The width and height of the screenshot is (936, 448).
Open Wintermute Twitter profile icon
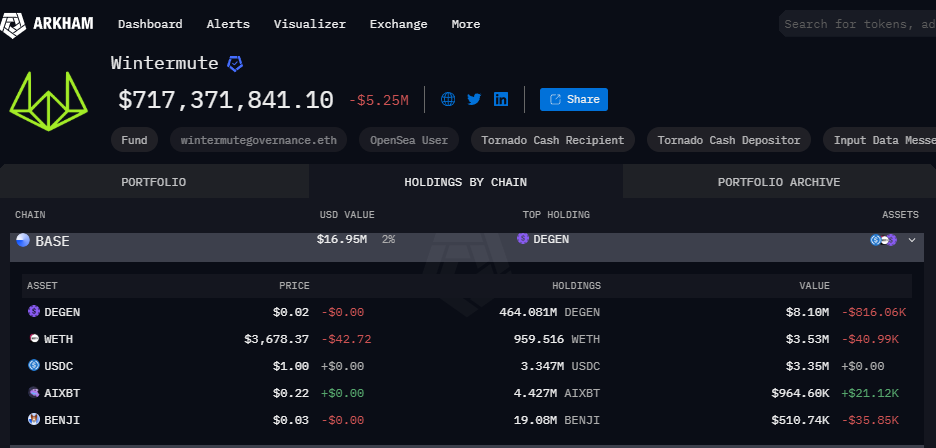(474, 99)
